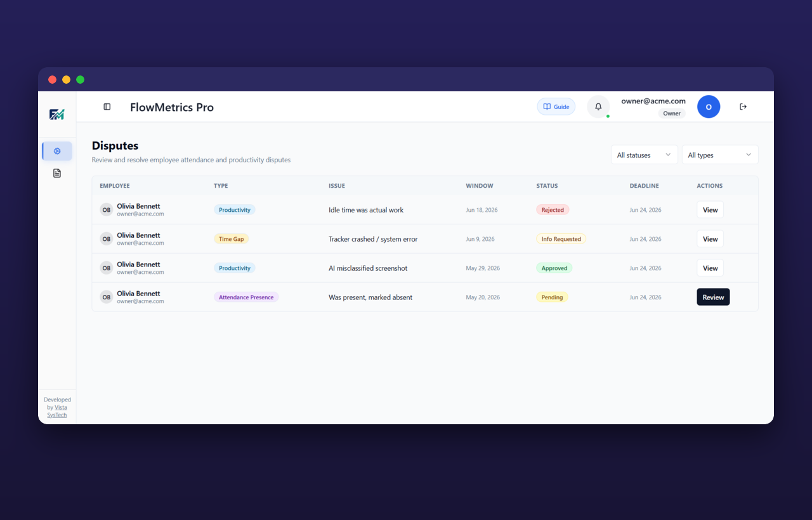812x520 pixels.
Task: Click OB avatar in Approved row
Action: (107, 268)
